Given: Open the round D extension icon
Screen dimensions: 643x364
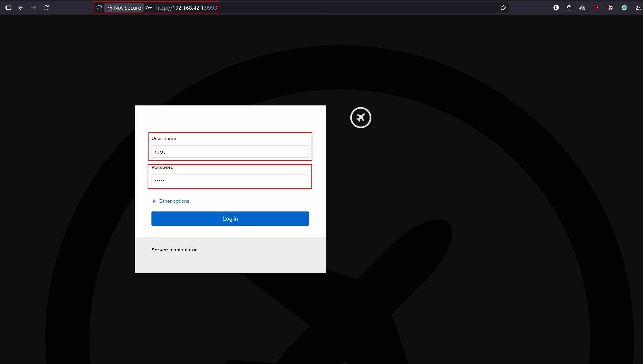Looking at the screenshot, I should [556, 8].
